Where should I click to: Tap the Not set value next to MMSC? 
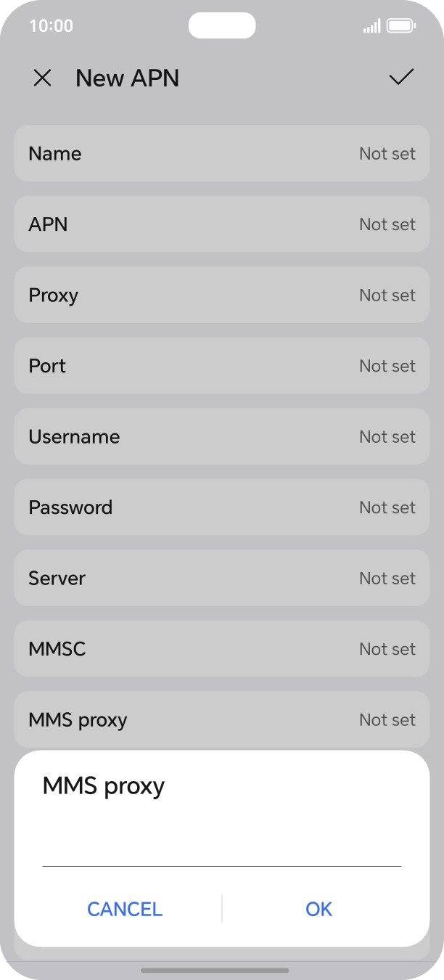coord(387,648)
